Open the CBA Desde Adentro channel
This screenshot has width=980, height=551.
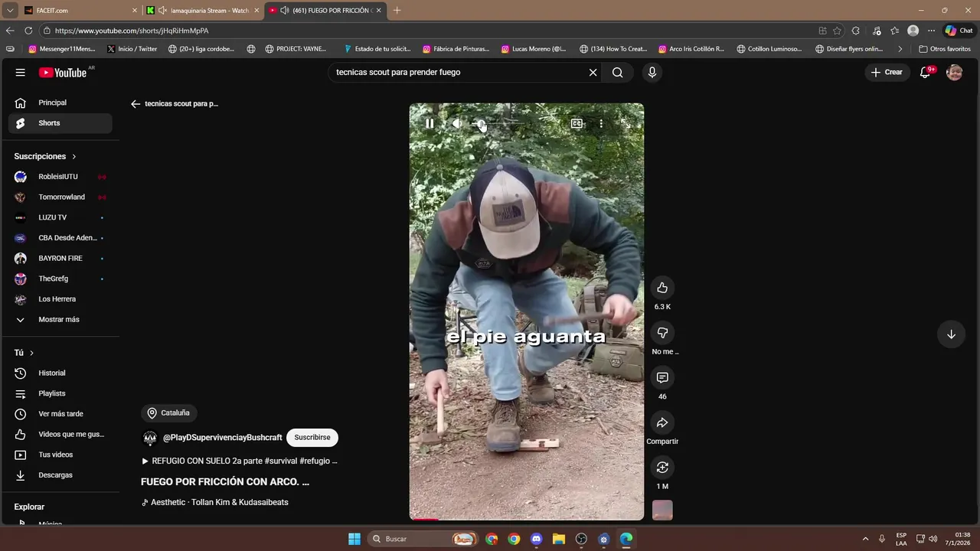point(60,238)
